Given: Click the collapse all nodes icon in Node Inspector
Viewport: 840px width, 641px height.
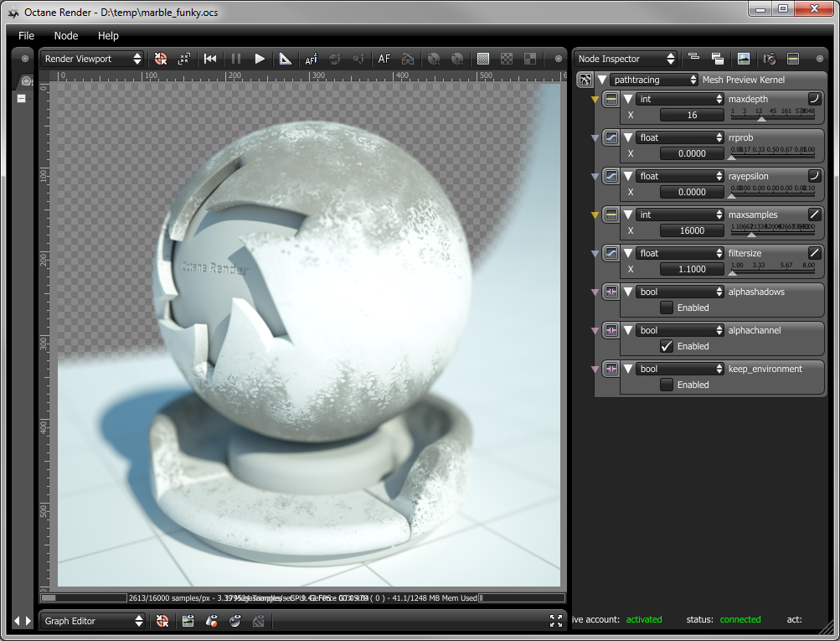Looking at the screenshot, I should (693, 57).
